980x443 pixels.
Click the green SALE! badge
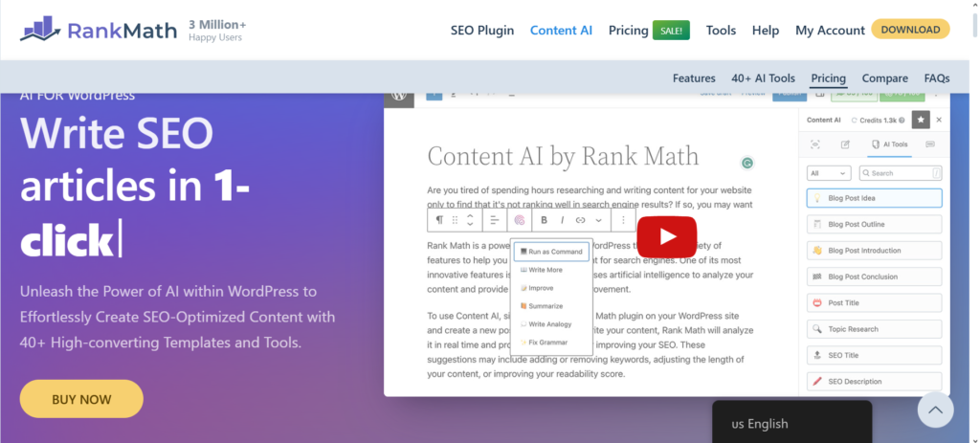[x=671, y=30]
